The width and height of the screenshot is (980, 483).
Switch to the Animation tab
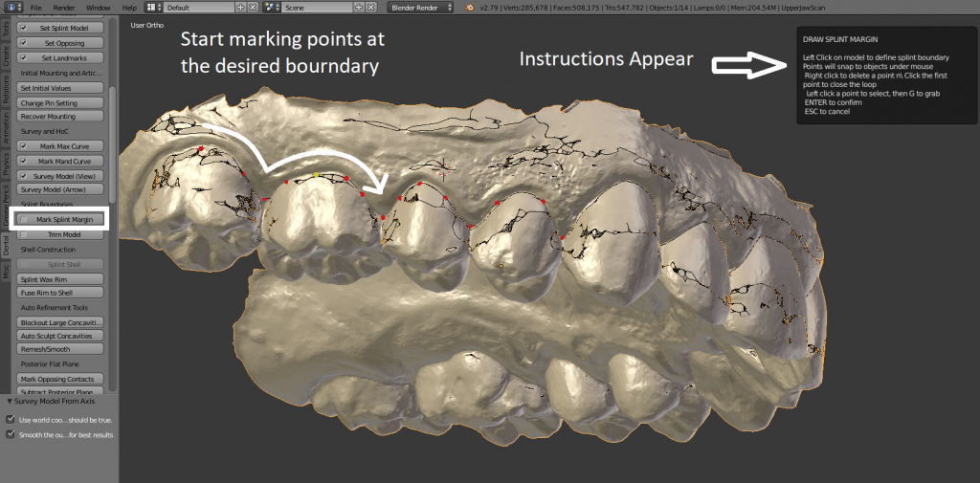6,127
